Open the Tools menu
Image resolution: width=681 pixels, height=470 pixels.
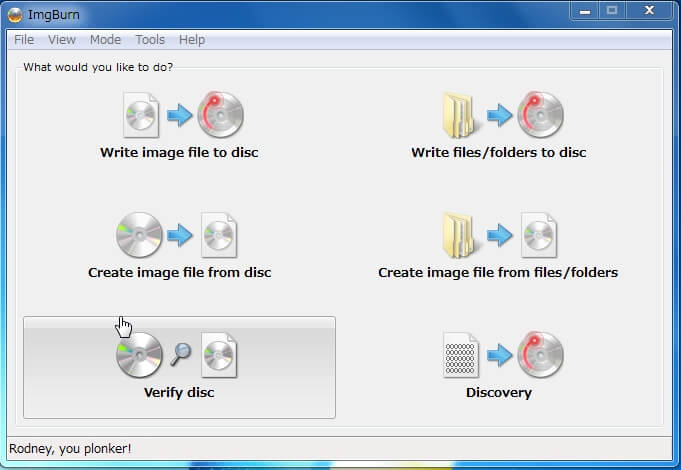coord(150,40)
